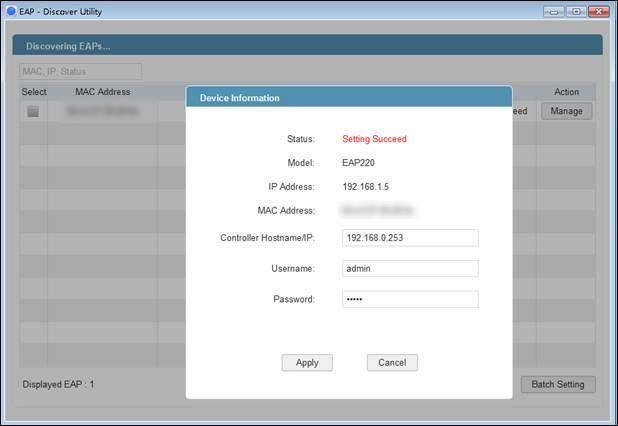Click the "Displayed EAP : 1" label
Screen dimensions: 618x426
(x=58, y=385)
